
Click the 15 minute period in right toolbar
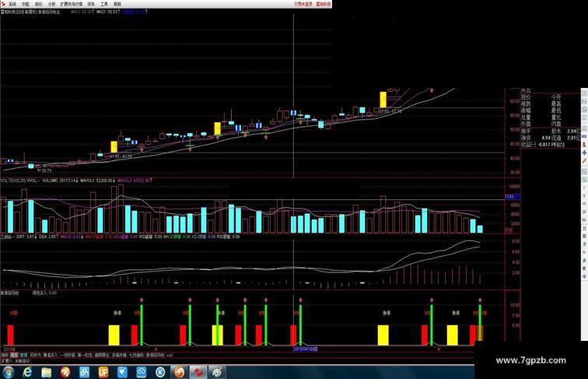click(x=584, y=203)
